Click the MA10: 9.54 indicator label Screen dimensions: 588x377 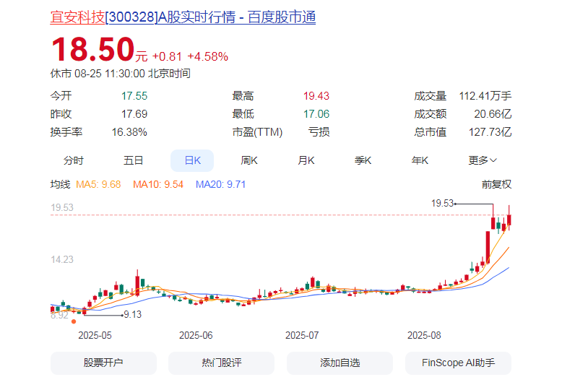tap(158, 184)
